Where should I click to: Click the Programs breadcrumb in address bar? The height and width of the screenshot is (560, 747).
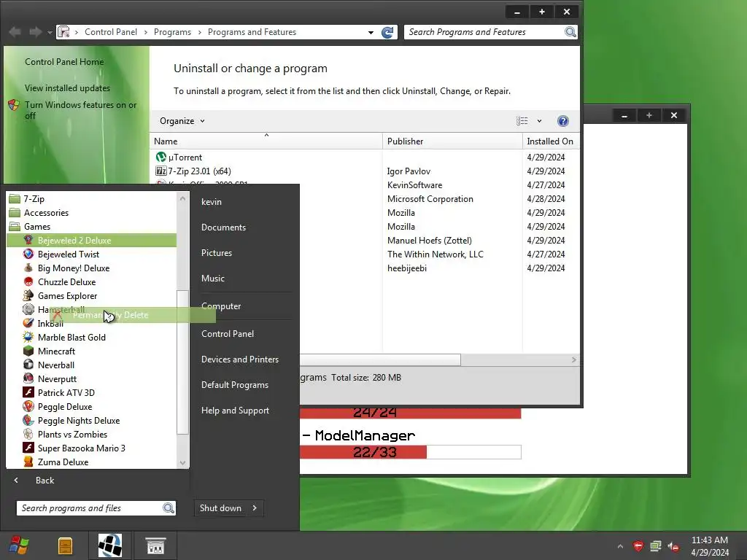(172, 32)
